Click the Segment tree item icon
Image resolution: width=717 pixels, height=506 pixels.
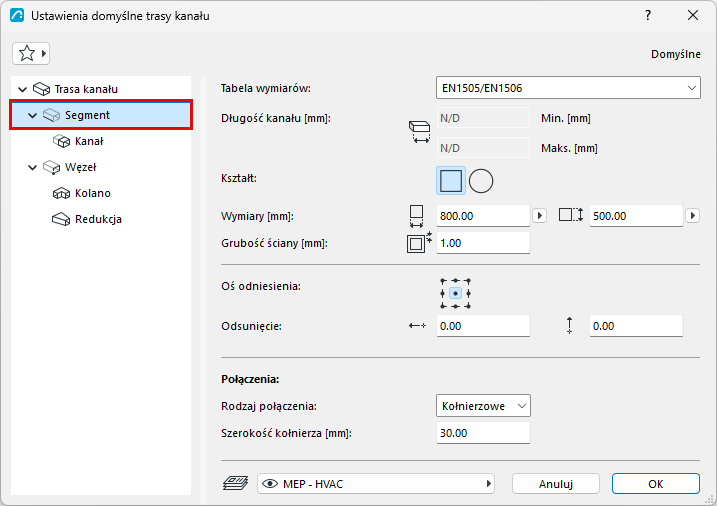(51, 115)
